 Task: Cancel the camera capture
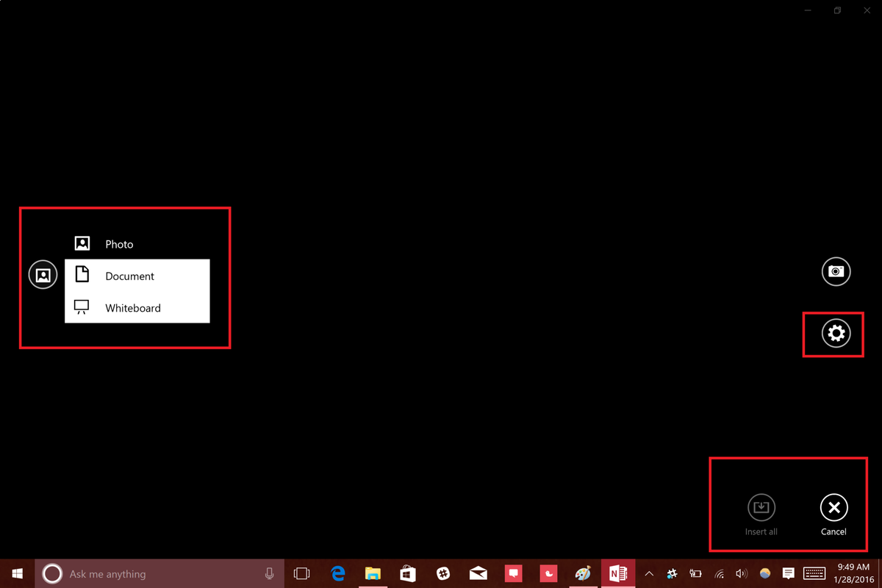tap(833, 507)
